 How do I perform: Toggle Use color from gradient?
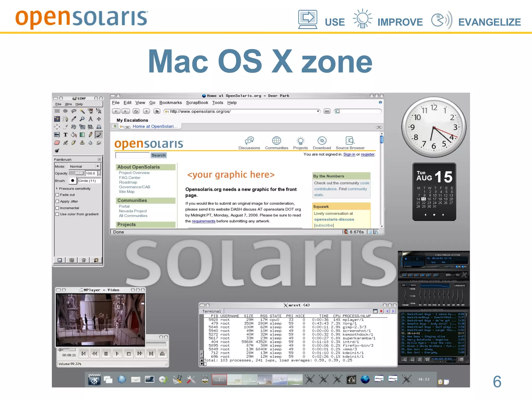(57, 214)
